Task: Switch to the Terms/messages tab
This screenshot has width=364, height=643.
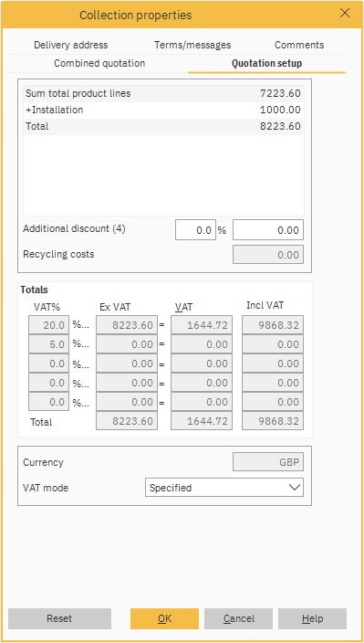Action: point(192,45)
